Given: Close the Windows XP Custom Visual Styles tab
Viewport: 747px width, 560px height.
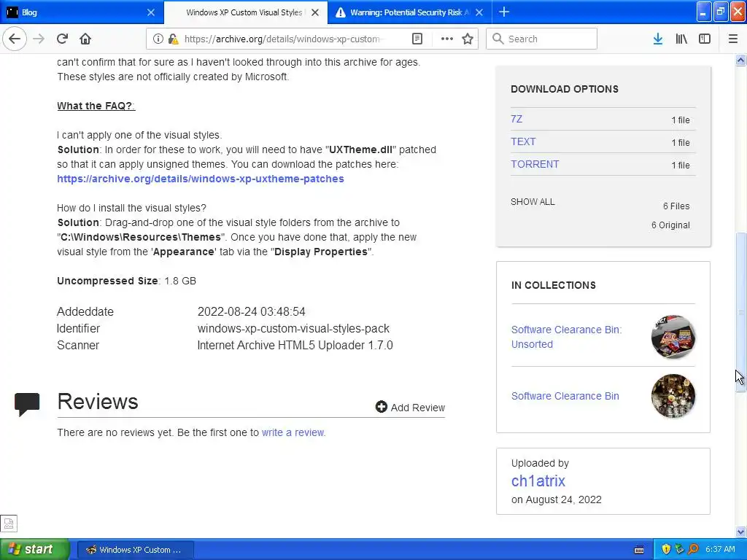Looking at the screenshot, I should pyautogui.click(x=315, y=12).
